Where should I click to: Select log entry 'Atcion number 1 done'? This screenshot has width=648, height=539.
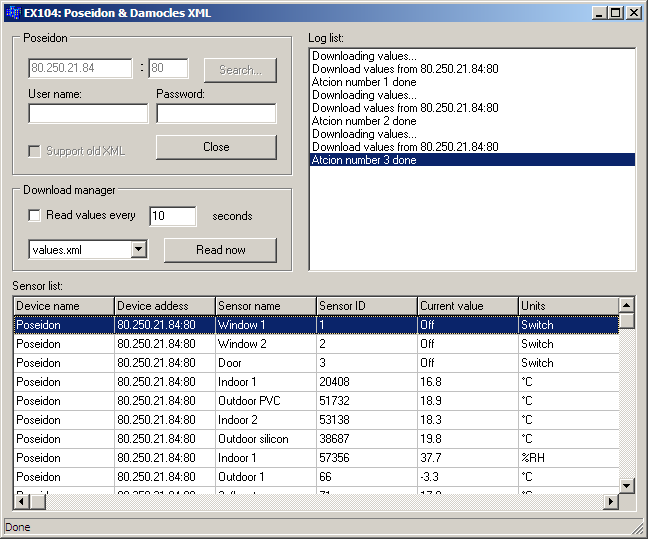[472, 82]
